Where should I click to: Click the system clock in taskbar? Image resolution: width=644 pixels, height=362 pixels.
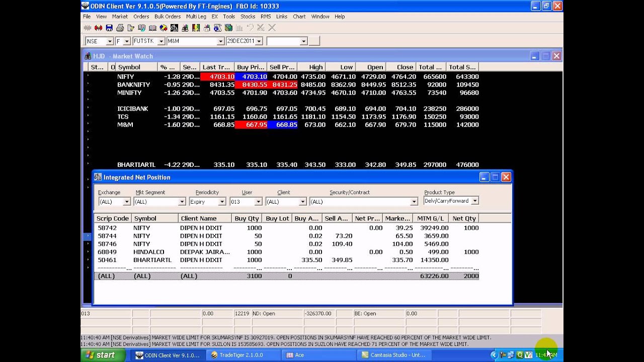546,355
